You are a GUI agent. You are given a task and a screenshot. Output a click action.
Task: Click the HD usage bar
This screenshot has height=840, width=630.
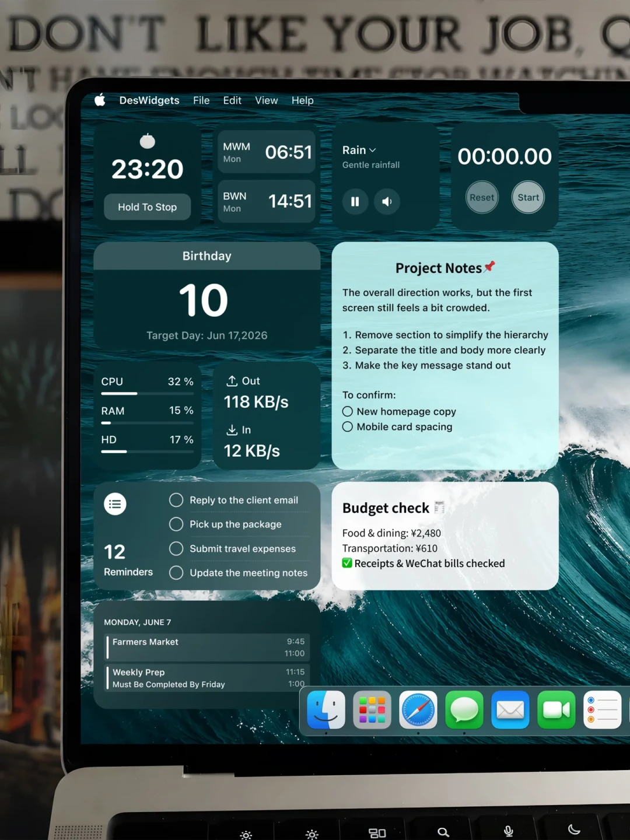pyautogui.click(x=148, y=452)
